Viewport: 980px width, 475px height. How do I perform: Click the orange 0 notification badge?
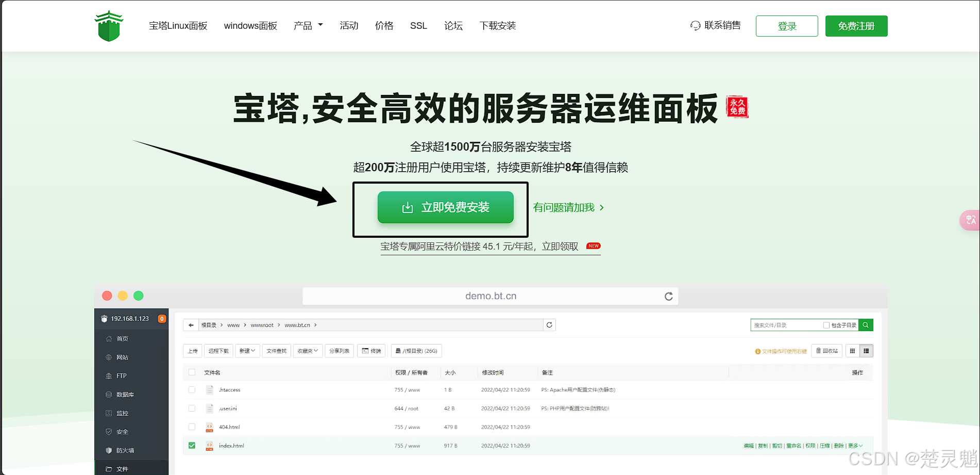162,319
